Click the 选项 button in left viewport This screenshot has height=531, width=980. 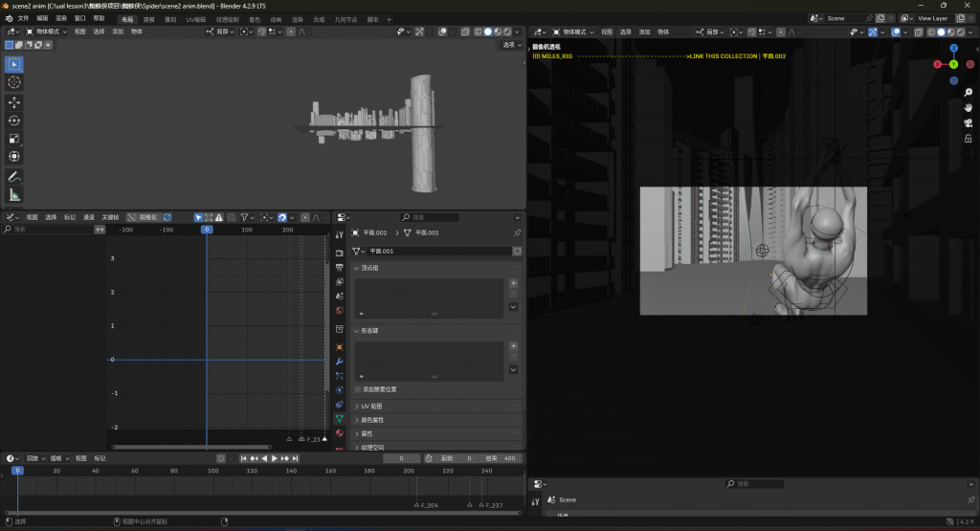[509, 45]
